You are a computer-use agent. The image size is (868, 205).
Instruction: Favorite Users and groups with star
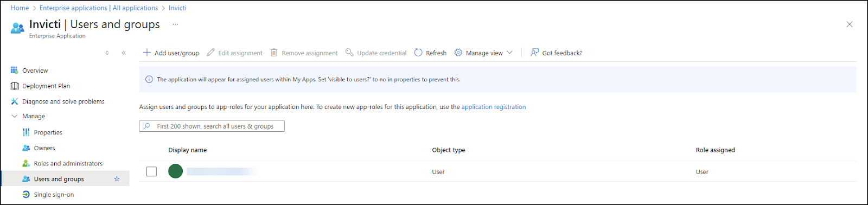click(117, 179)
